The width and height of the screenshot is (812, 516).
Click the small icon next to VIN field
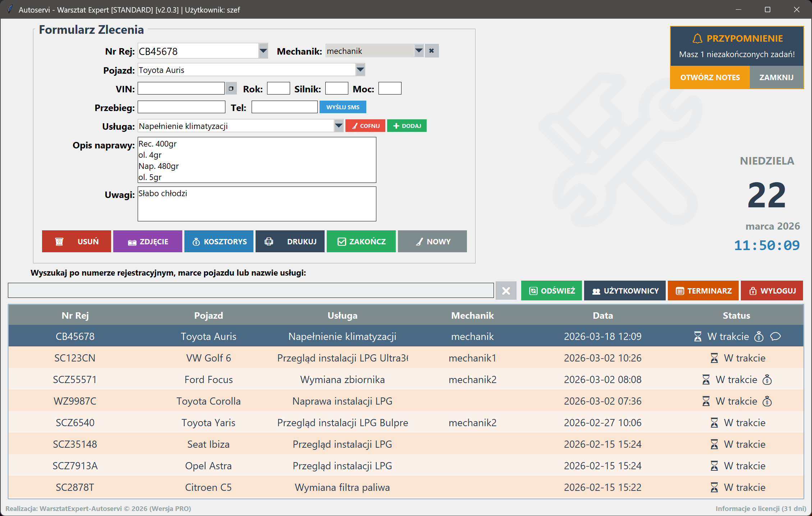(231, 88)
